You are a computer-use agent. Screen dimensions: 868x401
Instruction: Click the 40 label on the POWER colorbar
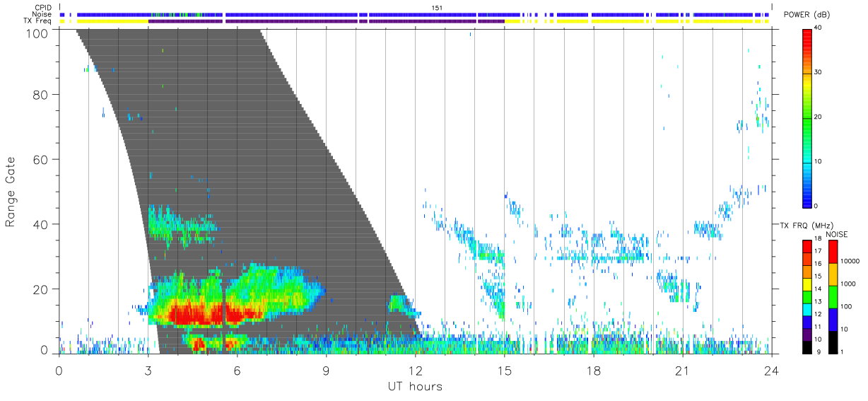tap(818, 28)
